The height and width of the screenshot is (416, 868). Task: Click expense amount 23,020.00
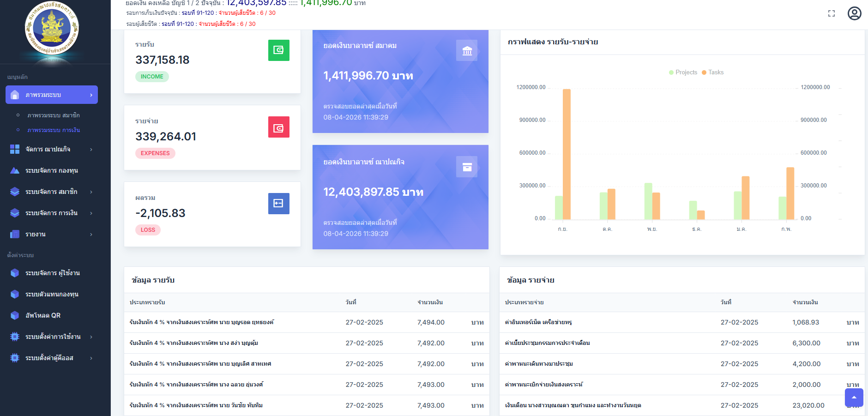coord(808,405)
